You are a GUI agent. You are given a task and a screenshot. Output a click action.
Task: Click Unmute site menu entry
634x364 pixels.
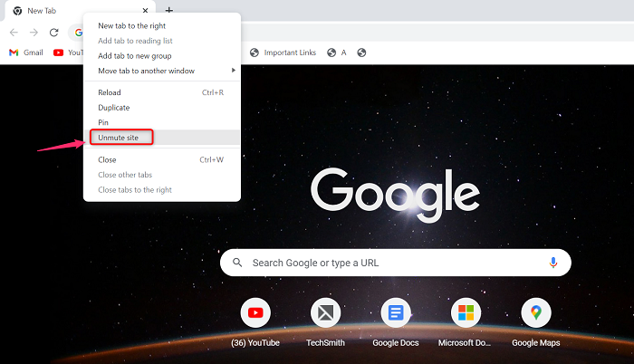pos(162,138)
